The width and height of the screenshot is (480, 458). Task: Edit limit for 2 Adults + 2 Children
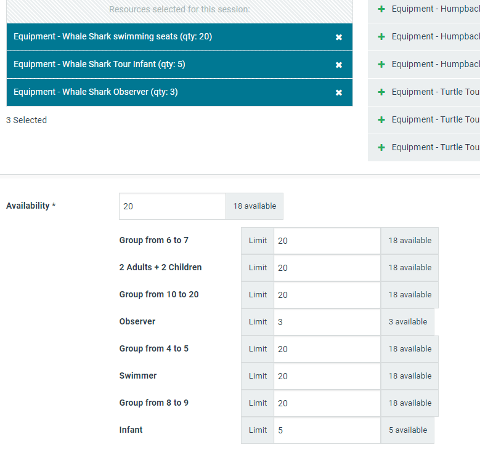point(327,268)
